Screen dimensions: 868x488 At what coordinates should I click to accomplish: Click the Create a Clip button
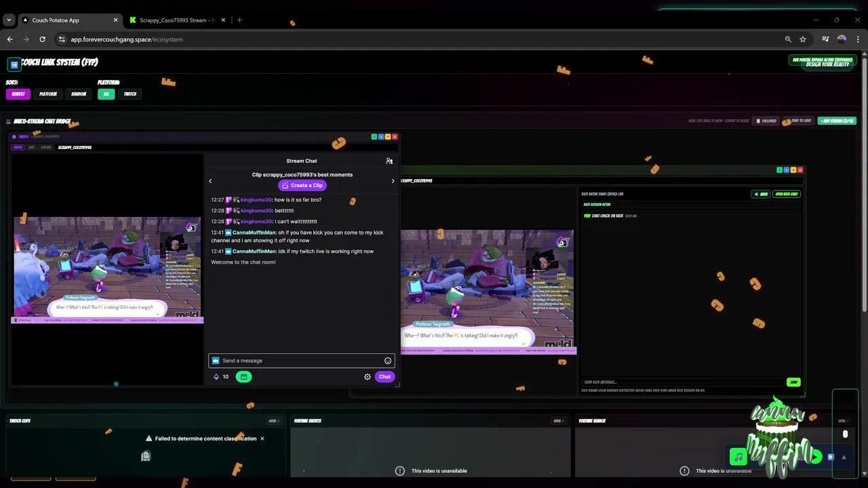point(302,185)
